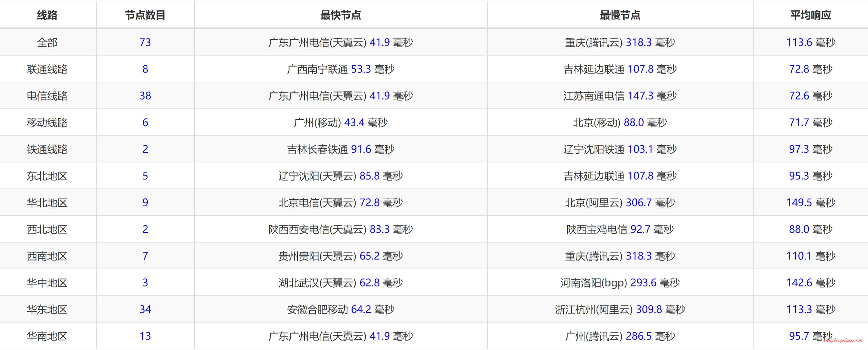This screenshot has width=868, height=350.
Task: Click the 平均响应 column header
Action: (811, 15)
